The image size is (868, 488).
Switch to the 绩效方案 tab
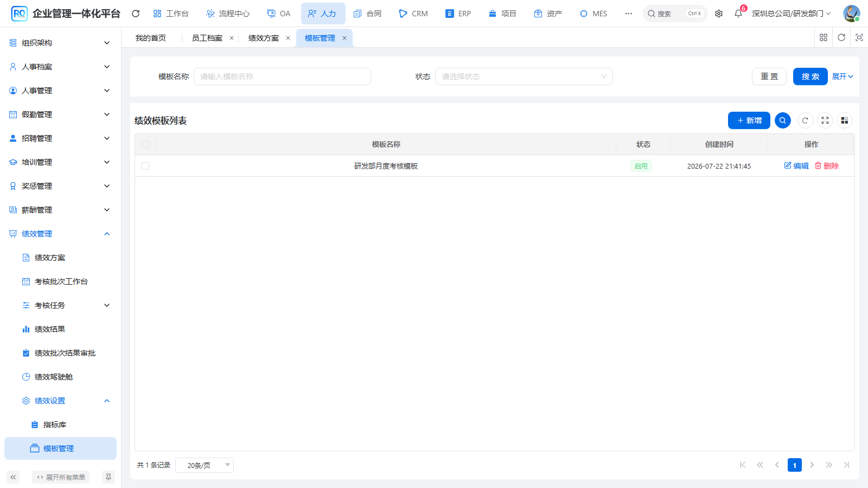coord(264,38)
